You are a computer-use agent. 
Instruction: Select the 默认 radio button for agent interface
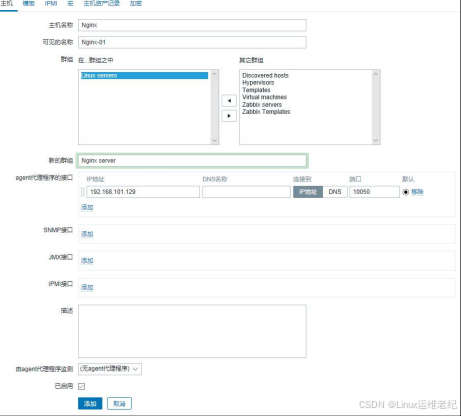click(405, 192)
